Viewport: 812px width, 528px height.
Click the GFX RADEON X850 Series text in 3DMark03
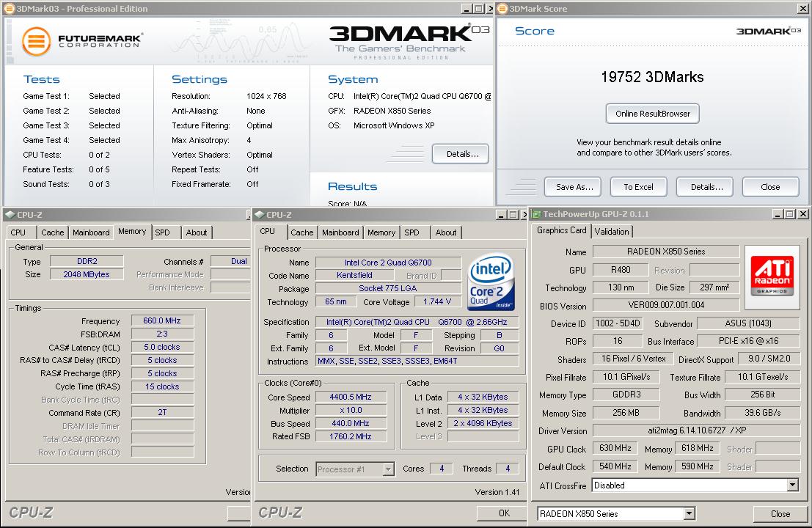point(392,111)
